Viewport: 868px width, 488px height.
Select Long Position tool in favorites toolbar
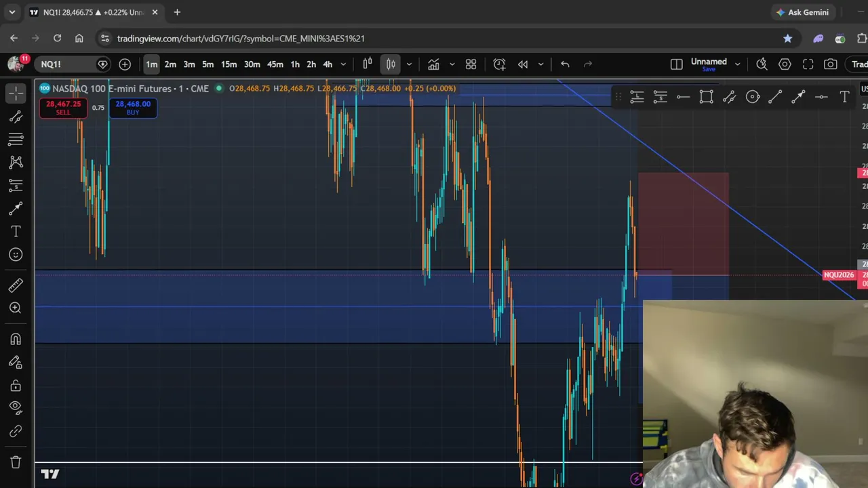637,98
